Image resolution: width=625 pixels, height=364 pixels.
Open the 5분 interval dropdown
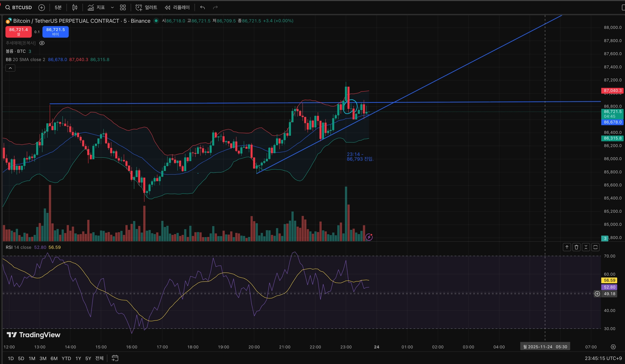click(x=58, y=7)
